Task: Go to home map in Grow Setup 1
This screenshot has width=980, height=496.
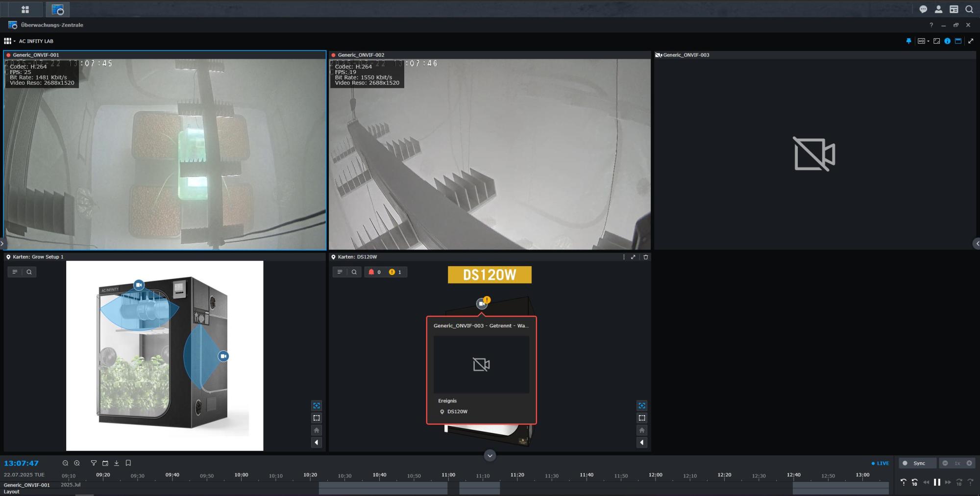Action: pyautogui.click(x=317, y=430)
